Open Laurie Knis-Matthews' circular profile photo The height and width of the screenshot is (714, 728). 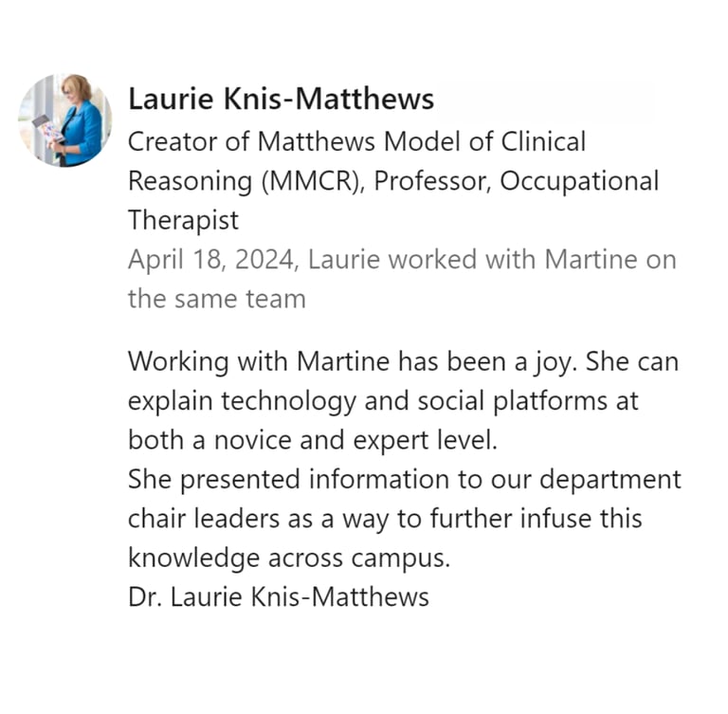pyautogui.click(x=64, y=119)
